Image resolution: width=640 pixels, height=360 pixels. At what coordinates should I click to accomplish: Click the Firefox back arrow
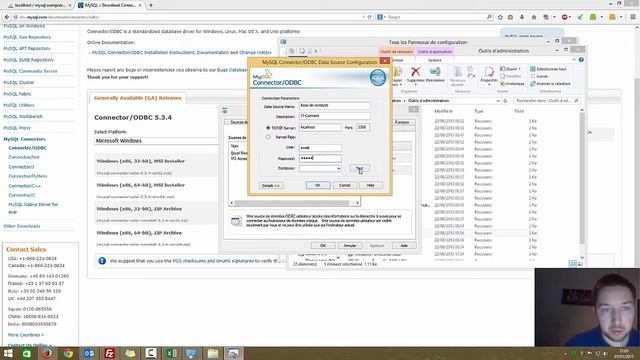pos(7,17)
